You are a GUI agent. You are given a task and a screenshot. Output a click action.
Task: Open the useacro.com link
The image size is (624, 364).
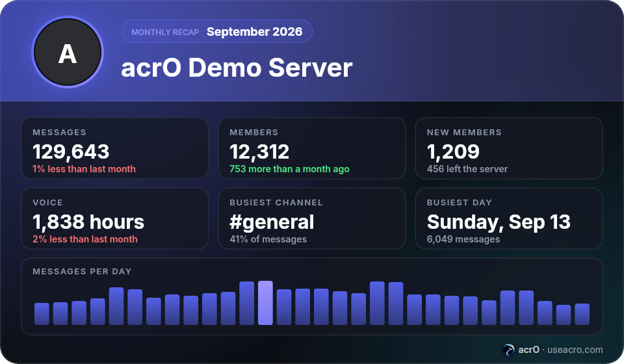575,350
